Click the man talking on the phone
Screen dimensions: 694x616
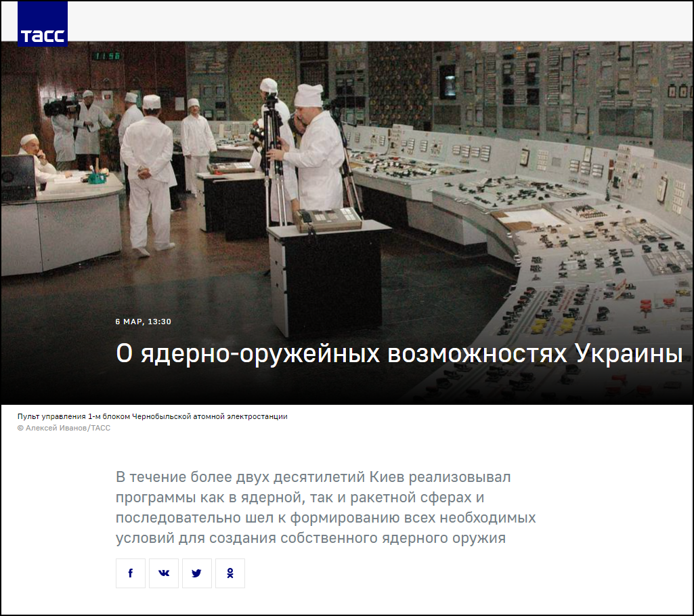35,157
